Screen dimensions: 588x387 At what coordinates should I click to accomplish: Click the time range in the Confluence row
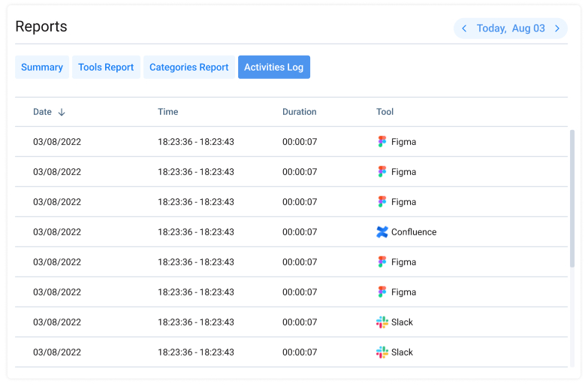coord(196,232)
